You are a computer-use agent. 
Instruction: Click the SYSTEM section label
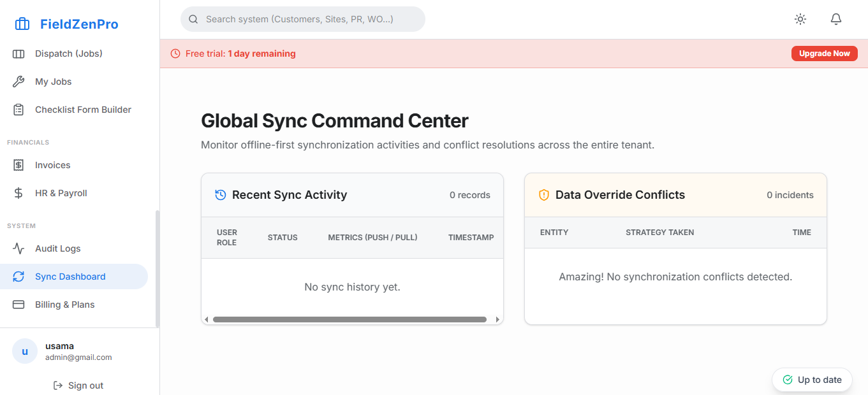pyautogui.click(x=21, y=226)
